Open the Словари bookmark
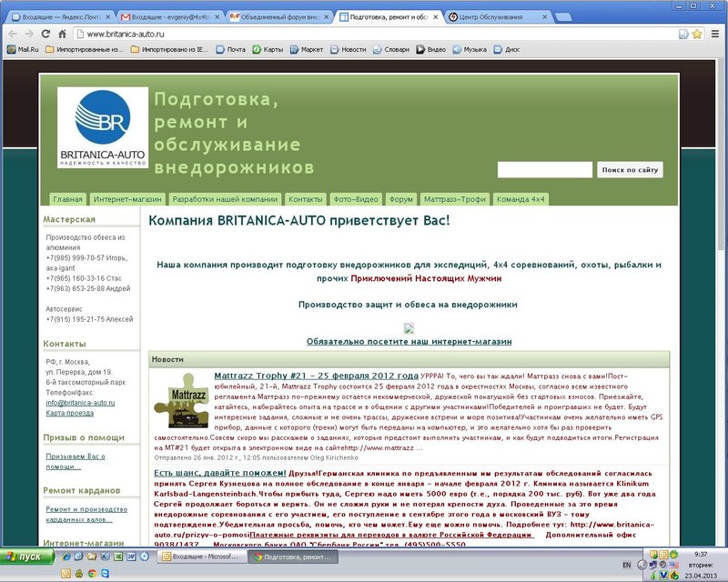The height and width of the screenshot is (582, 728). [391, 49]
